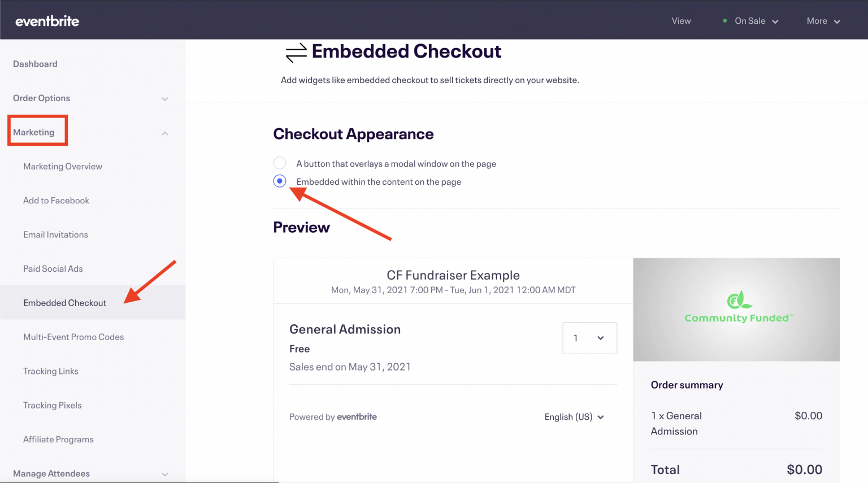Image resolution: width=868 pixels, height=483 pixels.
Task: Select Embedded within the content option
Action: (280, 181)
